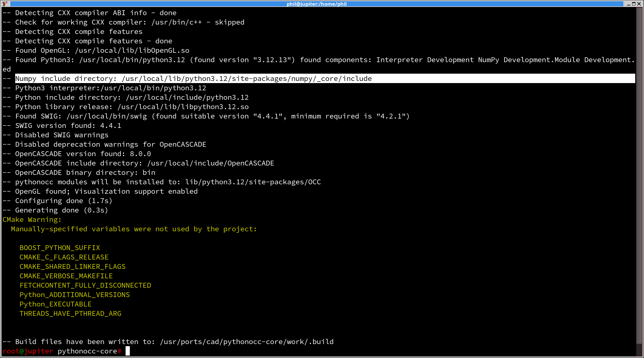The width and height of the screenshot is (644, 358).
Task: Click the terminal's vertical scrollbar track
Action: tap(639, 182)
